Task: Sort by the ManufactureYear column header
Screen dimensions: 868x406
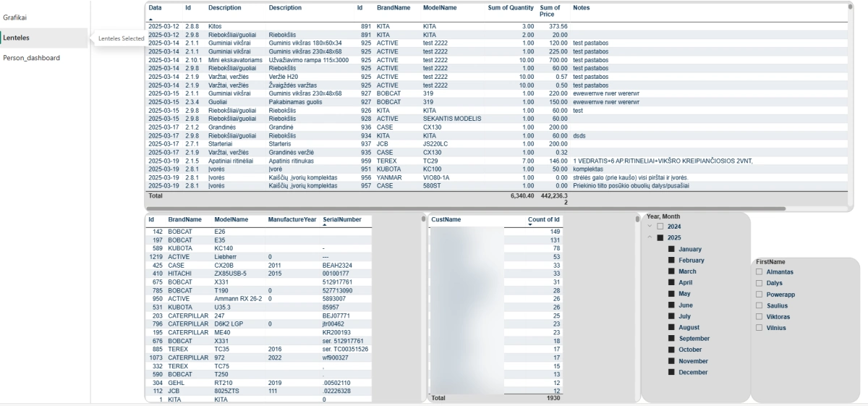Action: point(292,219)
